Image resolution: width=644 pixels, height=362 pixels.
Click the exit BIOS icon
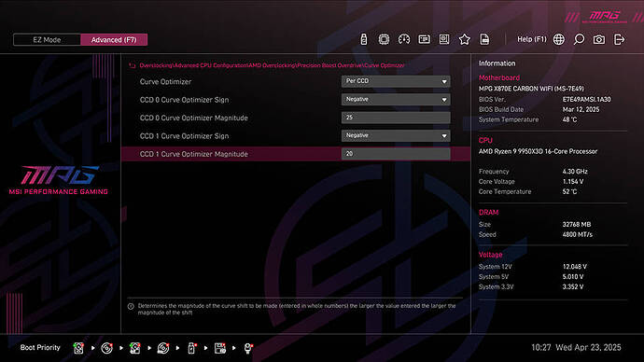tap(619, 39)
